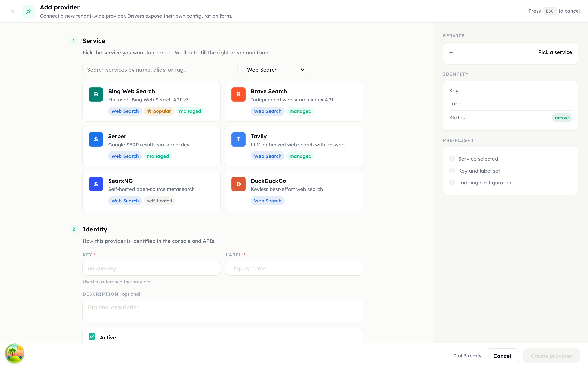Click the Tavily blue T icon

coord(238,139)
